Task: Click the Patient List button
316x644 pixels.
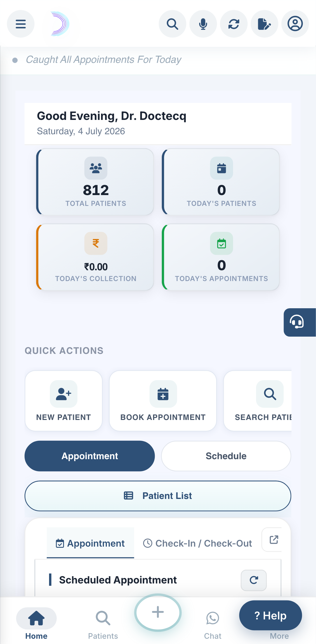Action: [158, 496]
